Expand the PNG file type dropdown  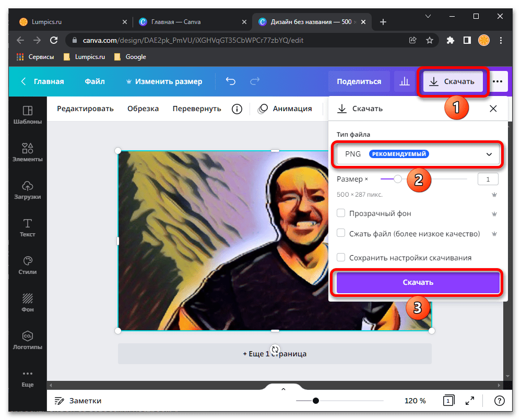(x=418, y=154)
